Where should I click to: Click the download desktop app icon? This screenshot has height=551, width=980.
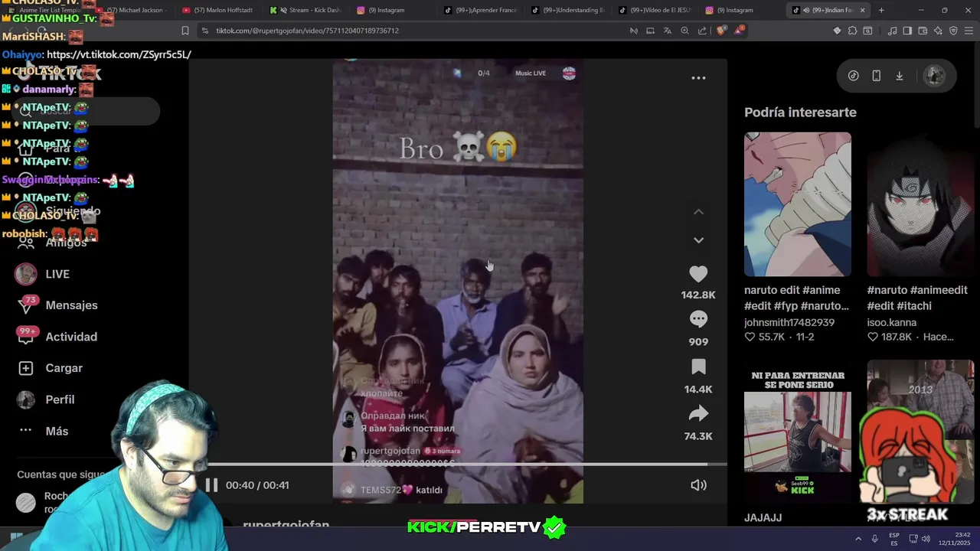tap(899, 76)
